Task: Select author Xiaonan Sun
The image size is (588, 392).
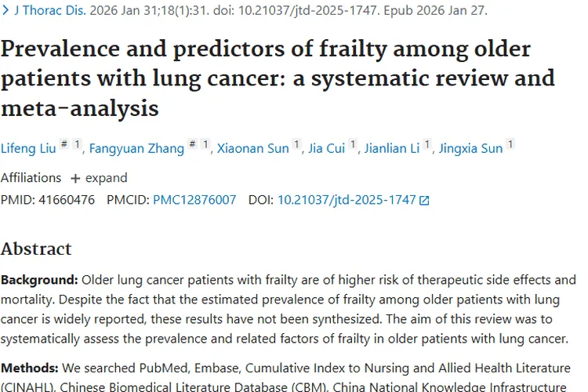Action: pos(252,149)
